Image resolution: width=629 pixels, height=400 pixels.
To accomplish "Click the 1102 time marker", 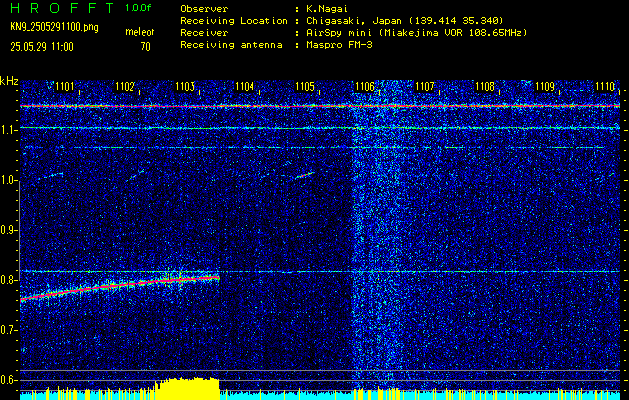I will (125, 86).
